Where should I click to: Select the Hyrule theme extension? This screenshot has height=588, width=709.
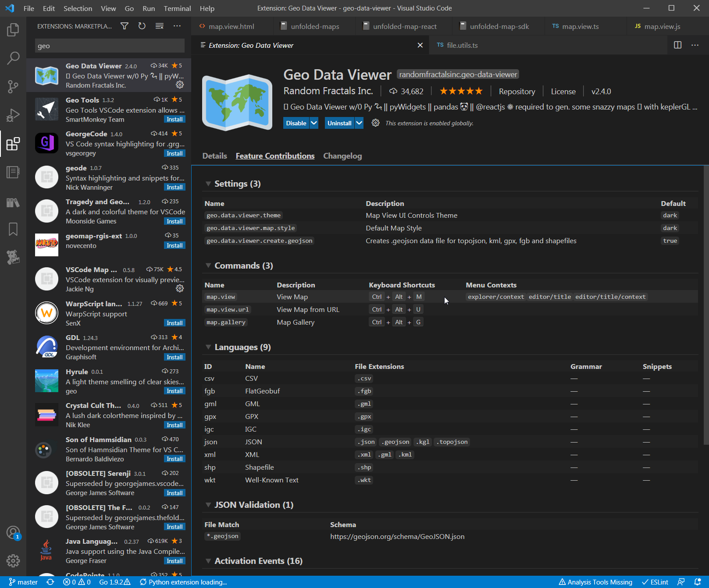(x=109, y=381)
